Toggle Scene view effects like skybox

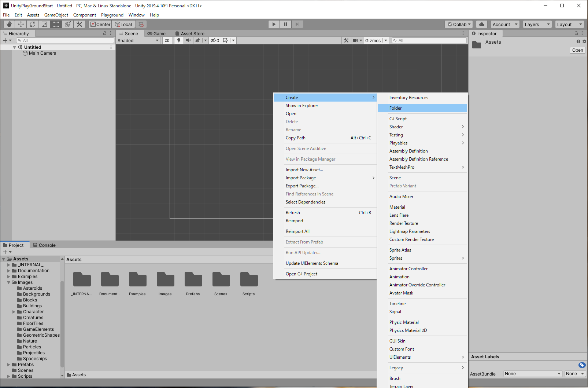(197, 40)
